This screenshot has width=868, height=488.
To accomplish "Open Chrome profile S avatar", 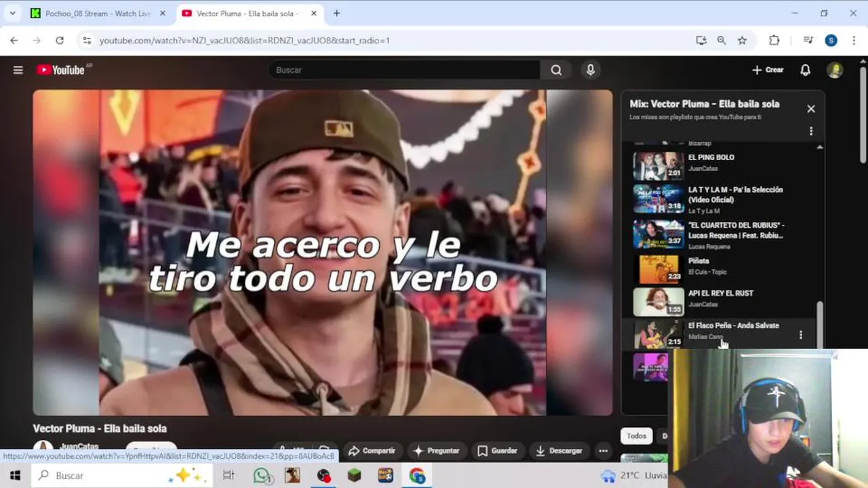I will point(831,41).
